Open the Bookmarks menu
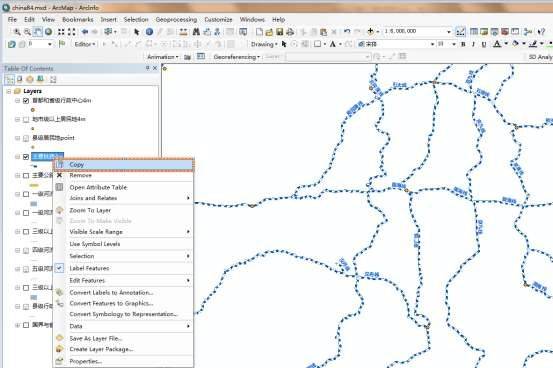The image size is (553, 368). 78,19
